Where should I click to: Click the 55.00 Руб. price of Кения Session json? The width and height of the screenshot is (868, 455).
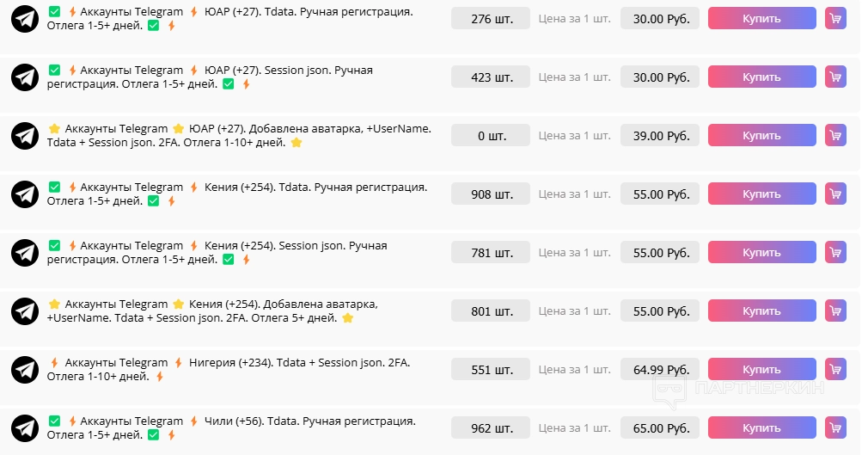point(660,252)
